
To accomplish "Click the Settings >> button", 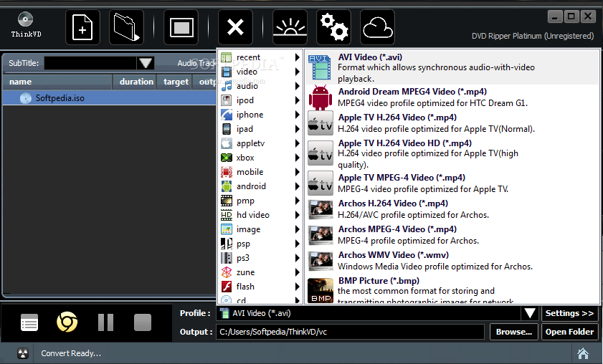I will tap(569, 313).
